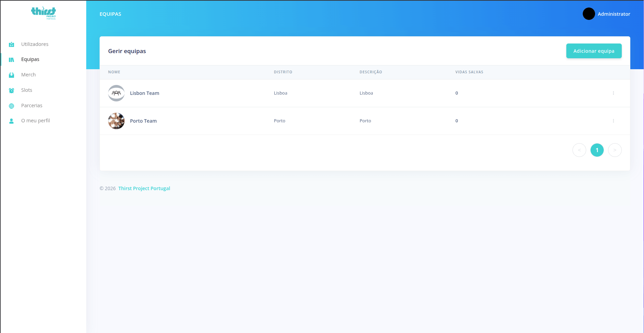Click the Thirst Project logo

tap(43, 13)
